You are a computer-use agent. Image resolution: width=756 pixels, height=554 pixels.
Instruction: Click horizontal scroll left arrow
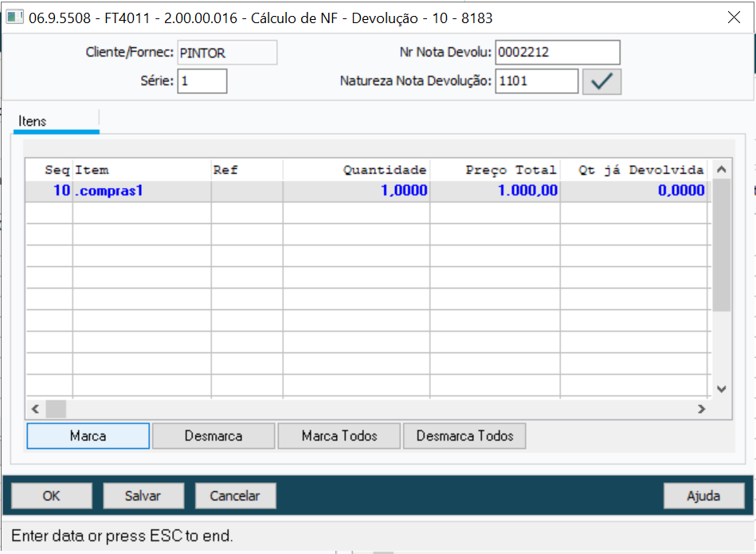coord(35,409)
